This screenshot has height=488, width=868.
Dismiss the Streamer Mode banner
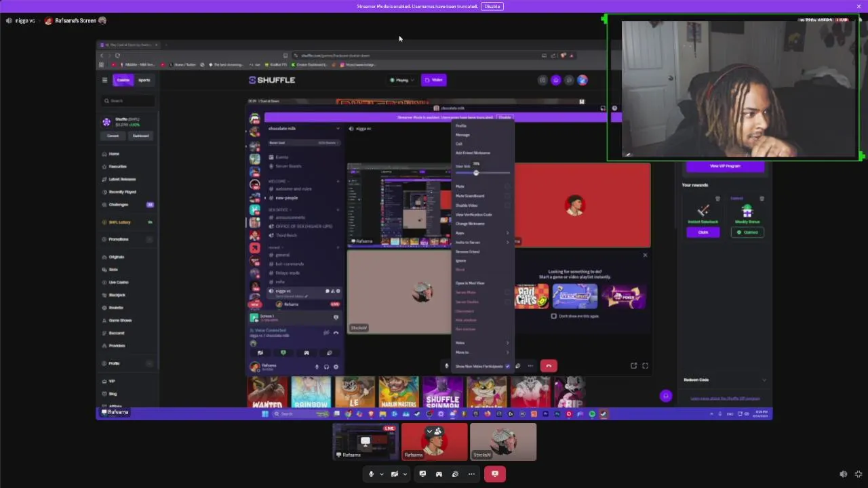pyautogui.click(x=859, y=6)
